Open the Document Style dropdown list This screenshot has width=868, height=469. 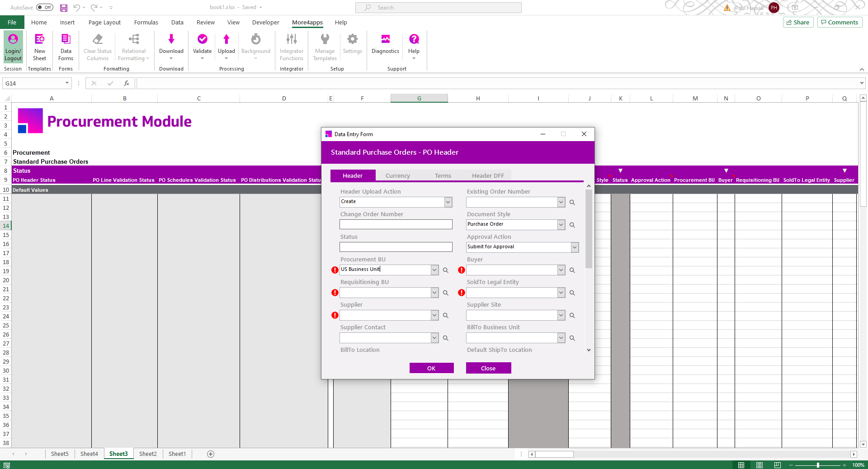tap(561, 225)
